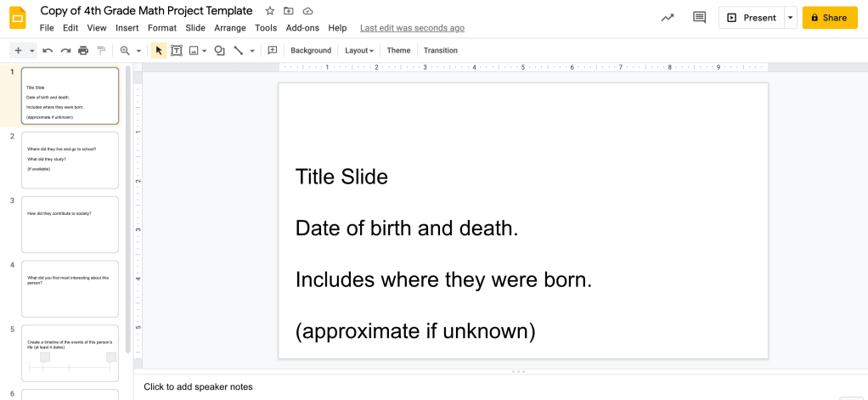Screen dimensions: 868x400
Task: Click the redo arrow icon
Action: pos(65,51)
